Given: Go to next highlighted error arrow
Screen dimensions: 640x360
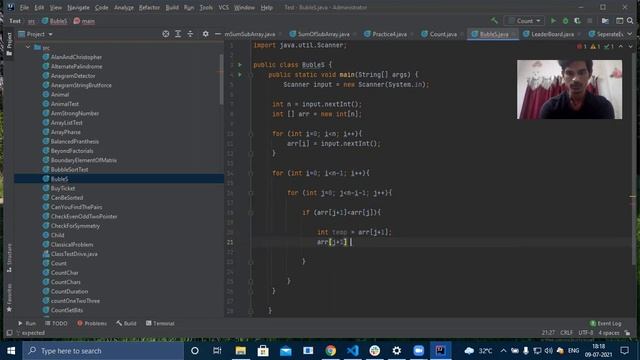Looking at the screenshot, I should click(631, 46).
